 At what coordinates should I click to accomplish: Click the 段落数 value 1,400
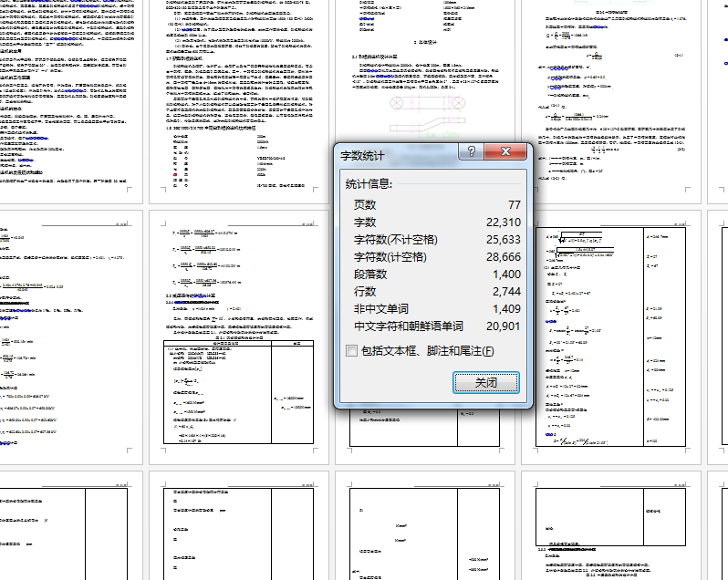506,274
